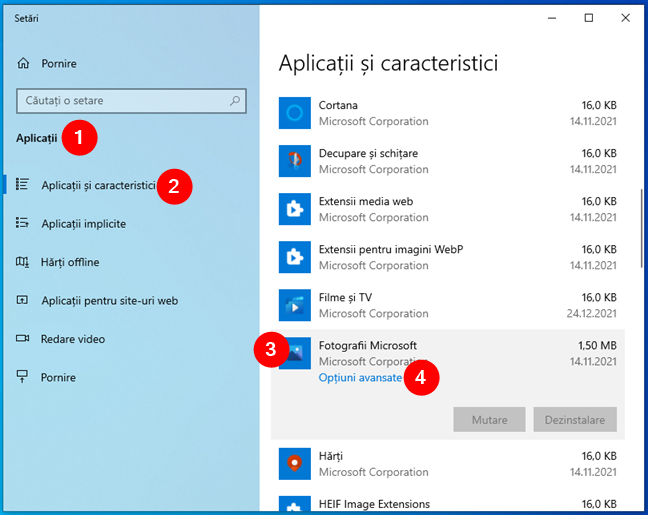The image size is (648, 515).
Task: Select the Extensii pentru imagini WebP entry
Action: tap(448, 257)
